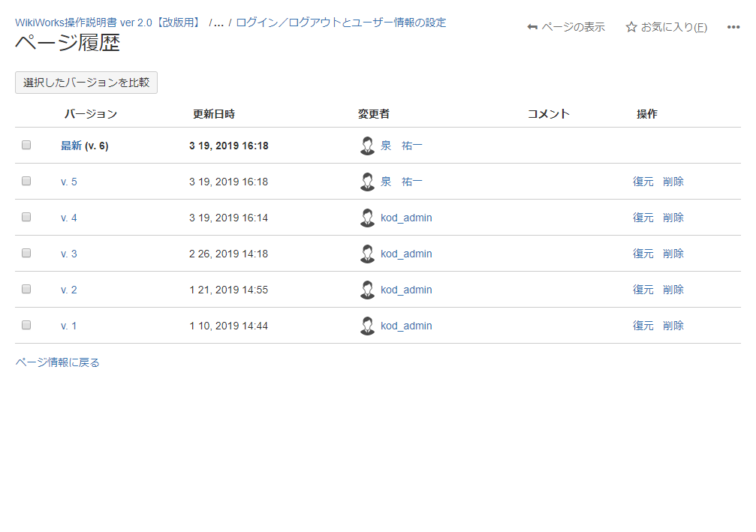
Task: Click avatar icon in latest v. 6 row
Action: [367, 146]
